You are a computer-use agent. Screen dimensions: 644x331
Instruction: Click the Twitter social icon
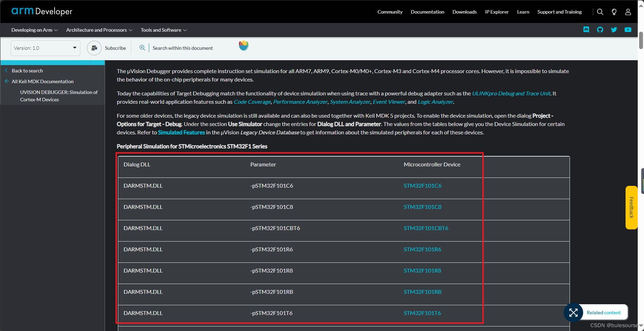coord(614,30)
